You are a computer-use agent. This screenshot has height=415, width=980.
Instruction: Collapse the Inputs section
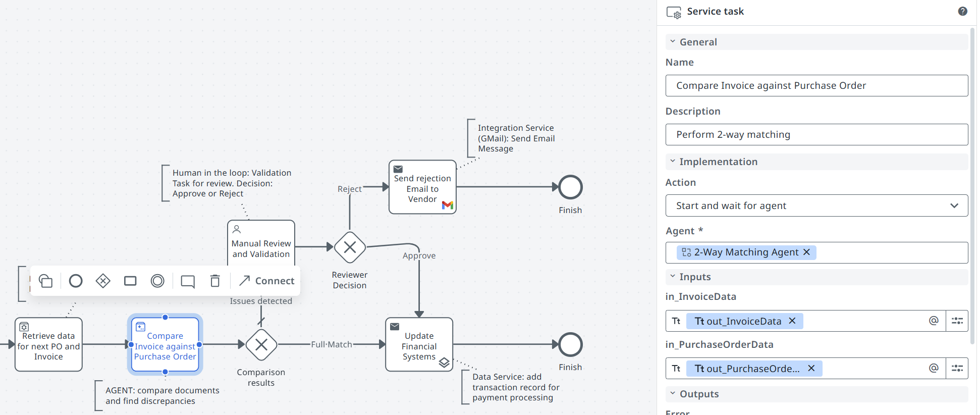tap(673, 276)
